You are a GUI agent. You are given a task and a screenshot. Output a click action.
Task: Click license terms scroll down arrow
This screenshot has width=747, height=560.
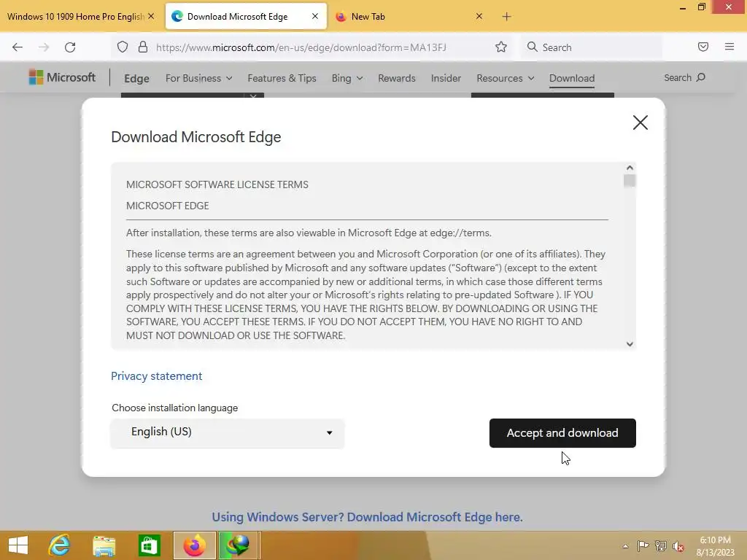click(630, 344)
